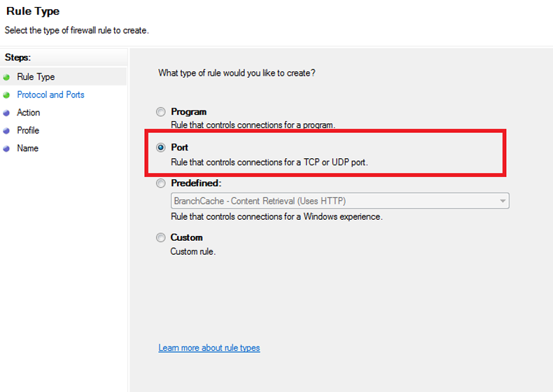This screenshot has height=392, width=553.
Task: Select the Port radio button
Action: (x=161, y=148)
